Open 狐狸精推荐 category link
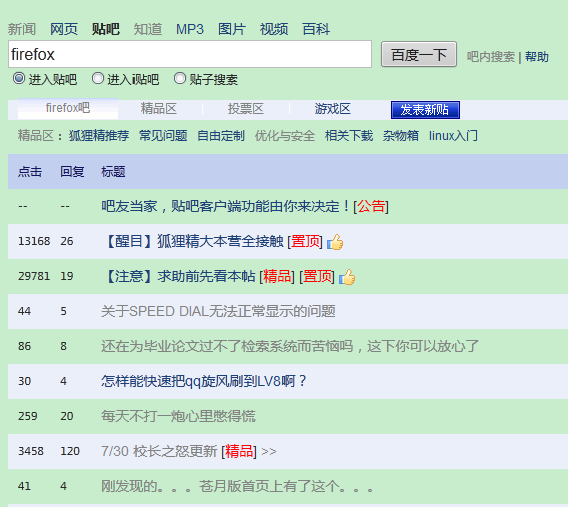Screen dimensions: 568x507 (99, 136)
